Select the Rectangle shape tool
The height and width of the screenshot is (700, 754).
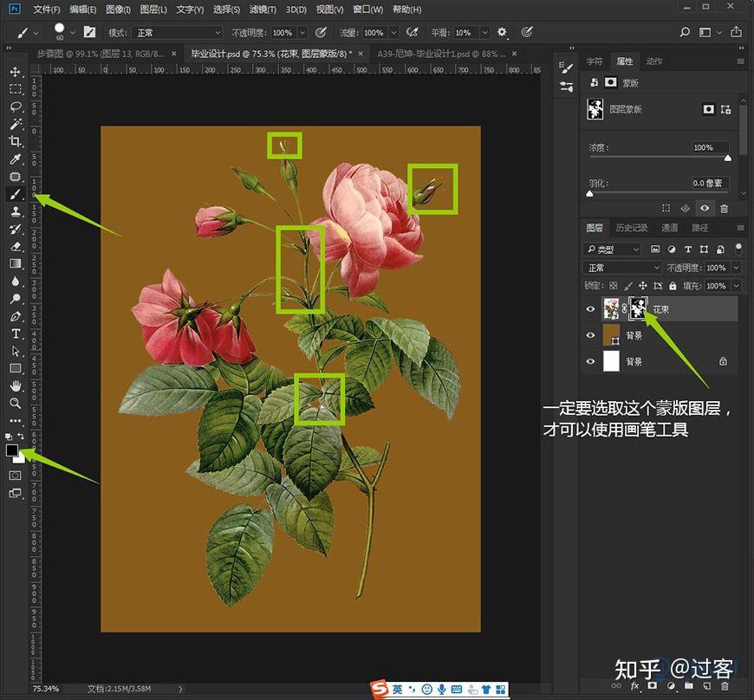[15, 368]
